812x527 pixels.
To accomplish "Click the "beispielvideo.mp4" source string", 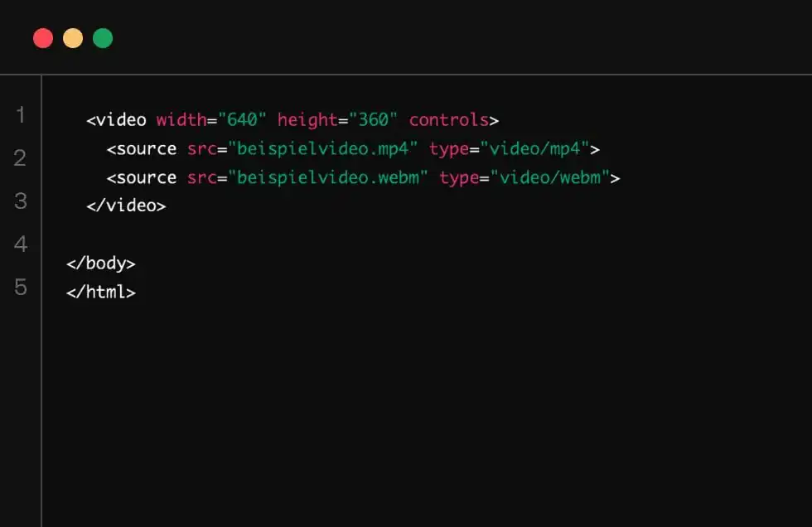I will [322, 149].
